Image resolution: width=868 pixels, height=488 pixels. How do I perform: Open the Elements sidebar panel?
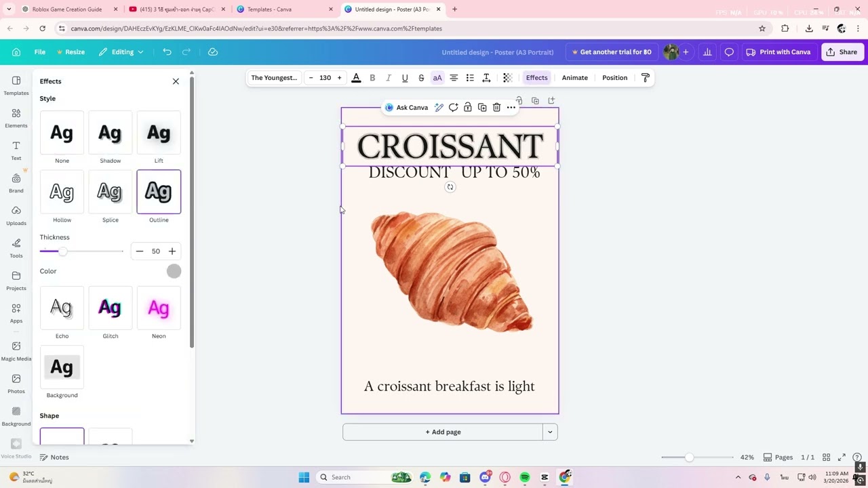16,118
